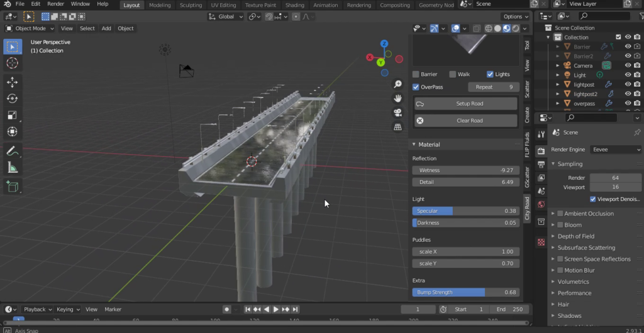Hide the Camera object in the outliner

pos(628,65)
